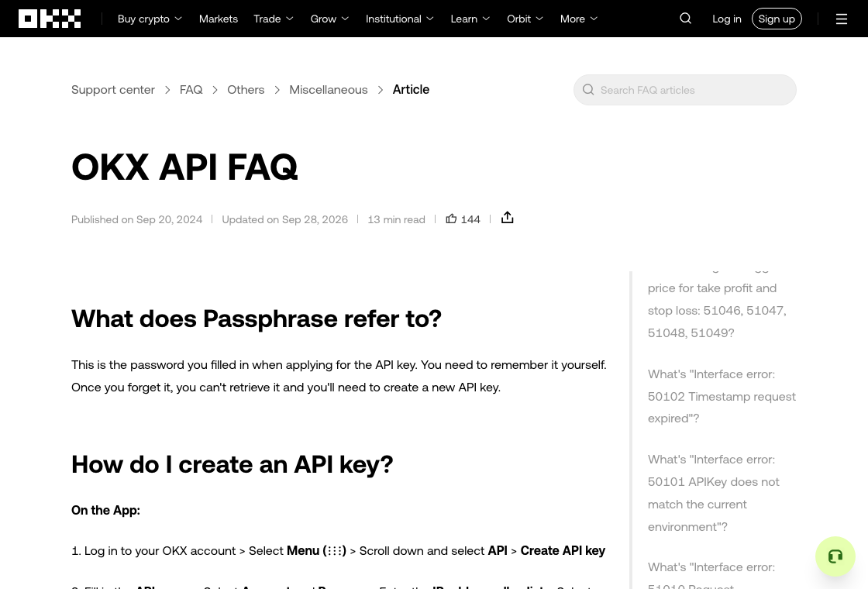Click the Article breadcrumb
Screen dimensions: 868x589
click(x=411, y=90)
